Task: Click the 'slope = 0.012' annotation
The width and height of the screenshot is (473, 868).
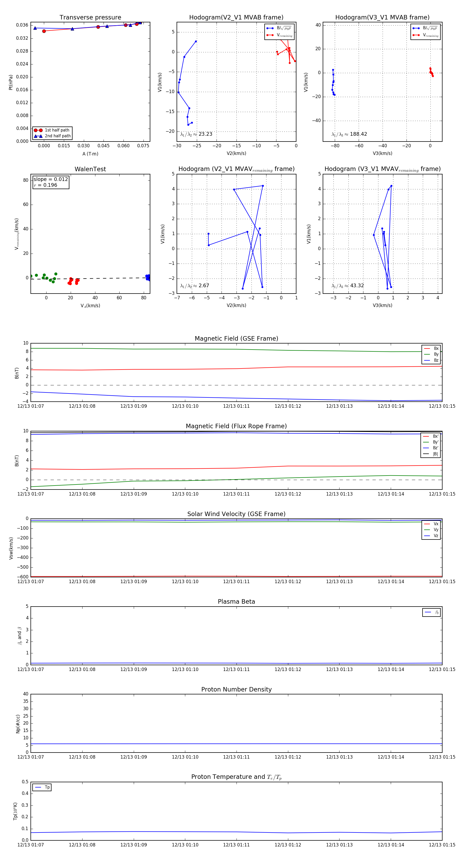Action: (x=51, y=179)
